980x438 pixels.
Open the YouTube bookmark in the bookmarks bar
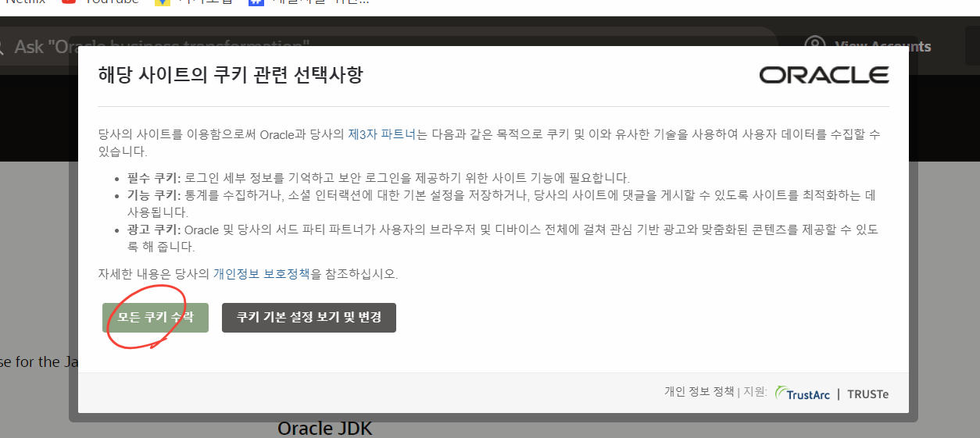click(x=101, y=2)
